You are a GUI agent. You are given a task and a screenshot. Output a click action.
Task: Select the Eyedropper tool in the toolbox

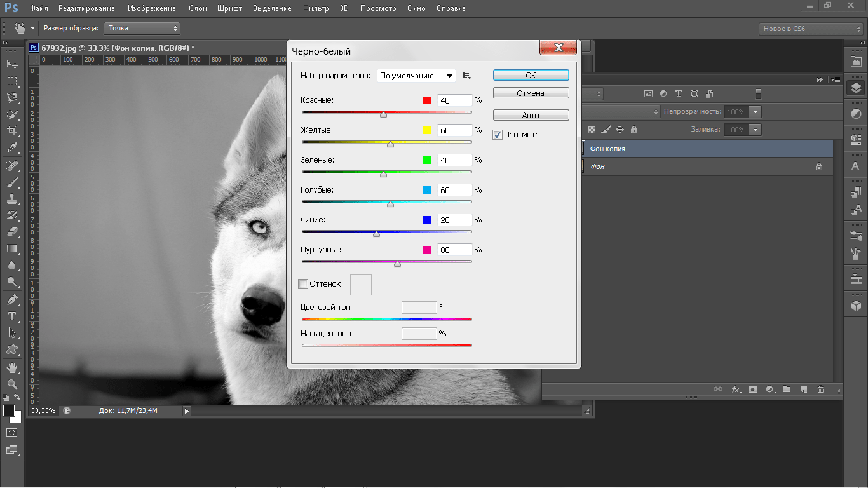tap(12, 147)
